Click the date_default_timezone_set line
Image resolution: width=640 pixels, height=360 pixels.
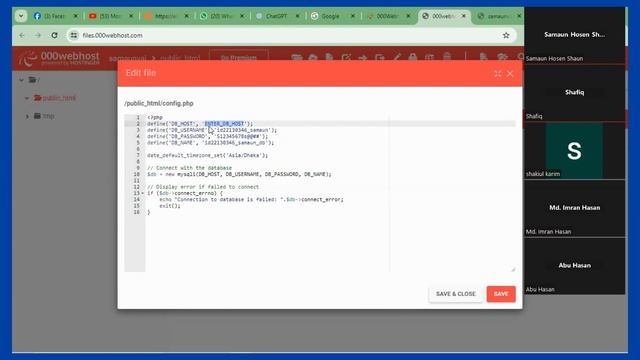click(x=207, y=156)
